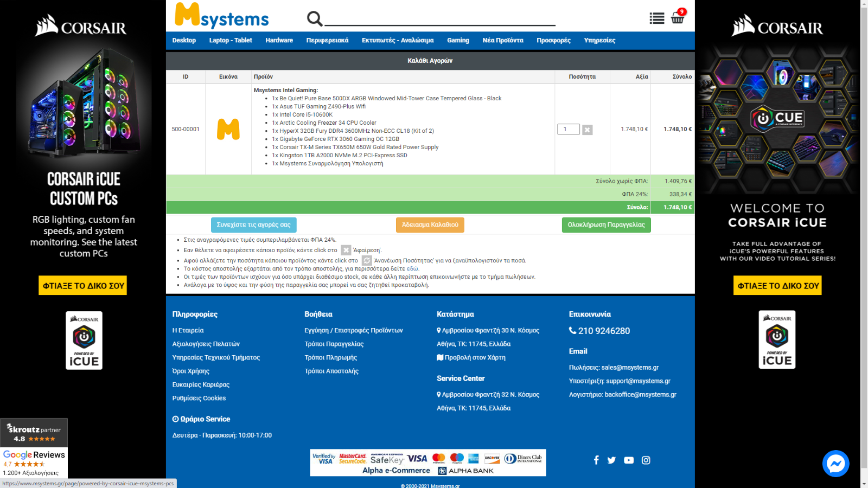Focus the search input field
The height and width of the screenshot is (488, 868).
pos(440,19)
